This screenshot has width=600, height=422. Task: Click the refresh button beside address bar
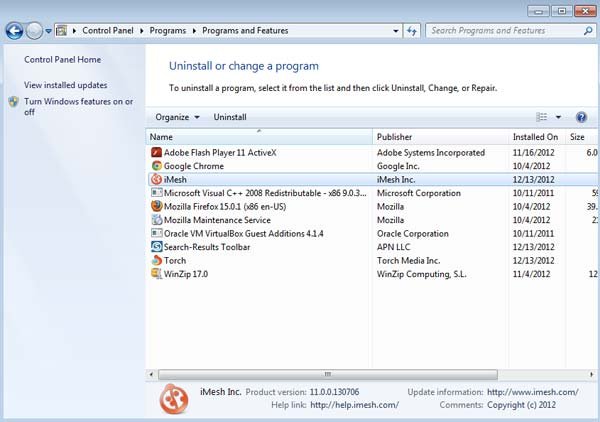point(412,31)
